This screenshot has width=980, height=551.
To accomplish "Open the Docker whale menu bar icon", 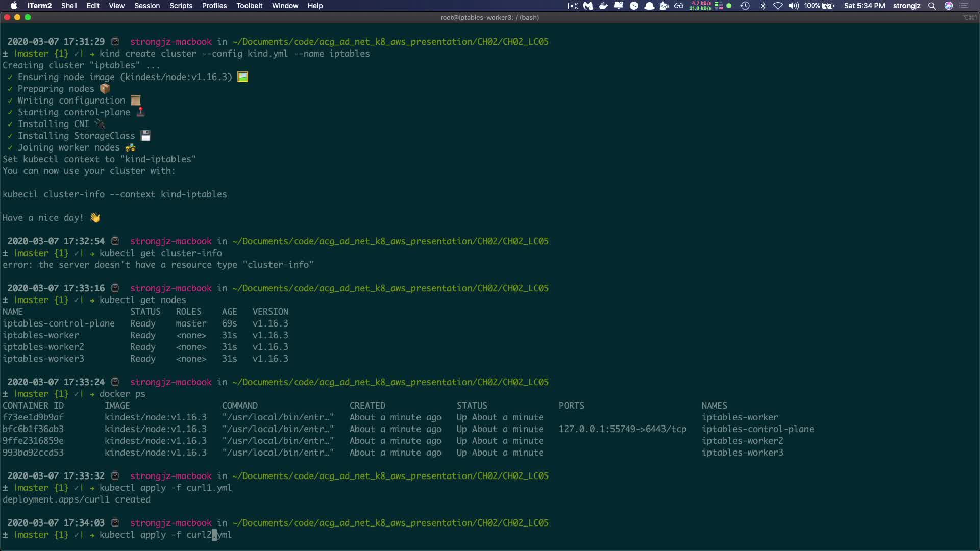I will tap(603, 6).
